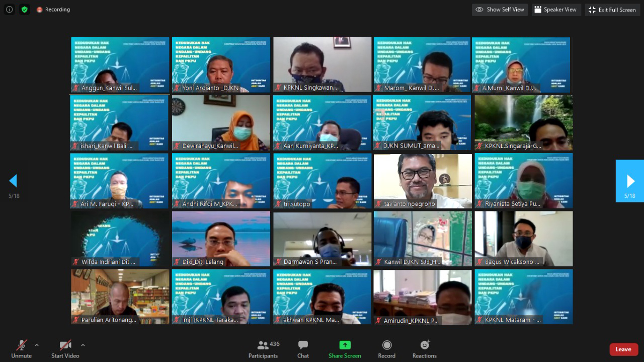Viewport: 644px width, 362px height.
Task: Exit Full Screen mode
Action: 612,10
